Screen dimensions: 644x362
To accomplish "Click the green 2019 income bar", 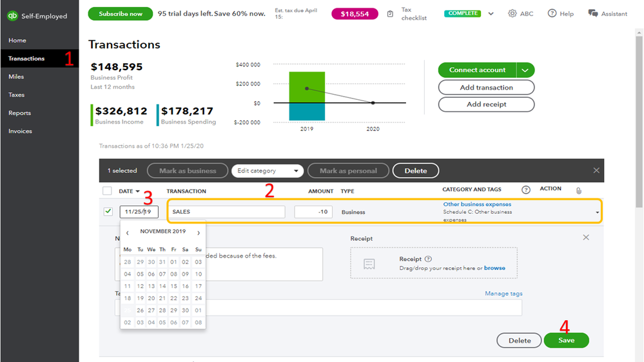I will coord(307,88).
